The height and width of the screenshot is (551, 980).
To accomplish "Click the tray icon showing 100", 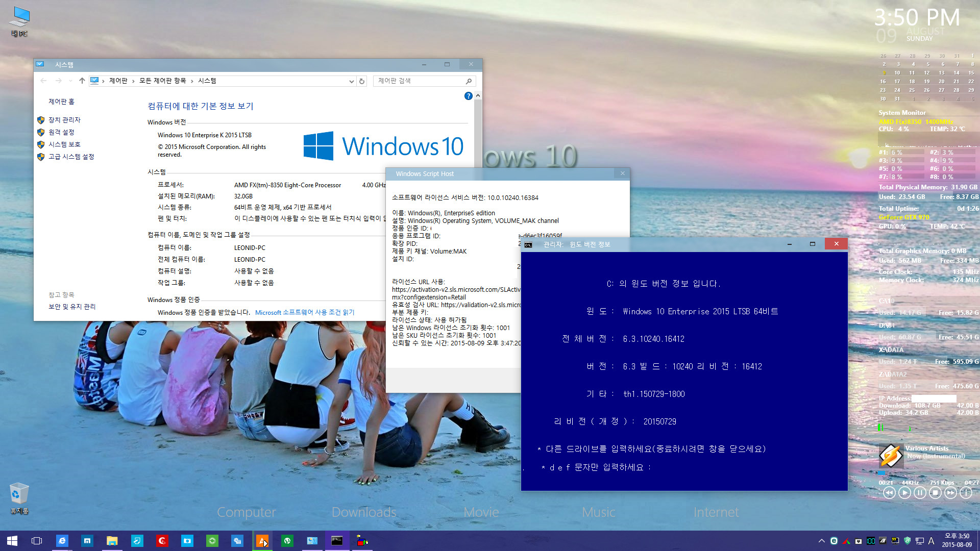I will click(871, 541).
